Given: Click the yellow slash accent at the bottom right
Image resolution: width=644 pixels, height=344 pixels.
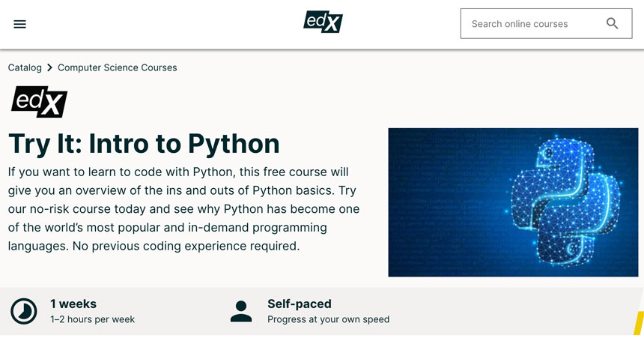Looking at the screenshot, I should [639, 322].
